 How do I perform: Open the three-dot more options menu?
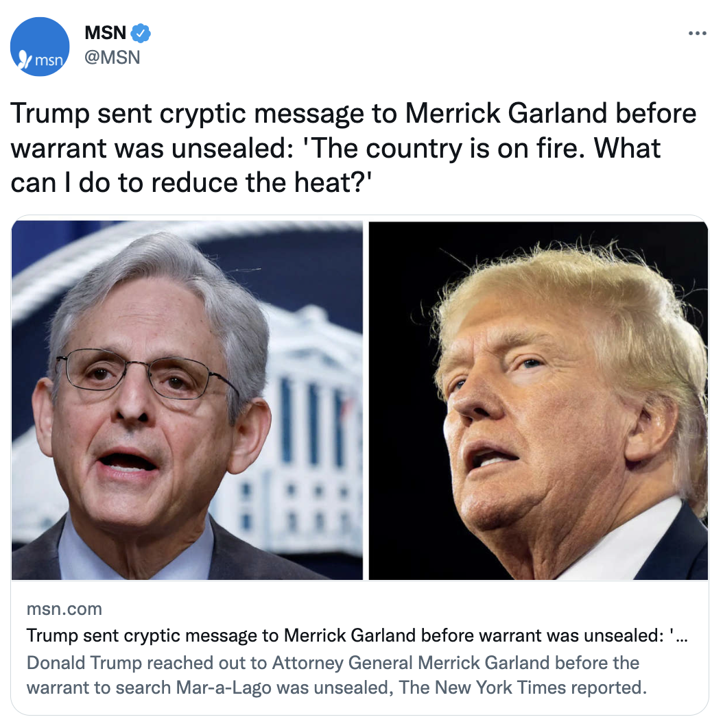tap(697, 33)
